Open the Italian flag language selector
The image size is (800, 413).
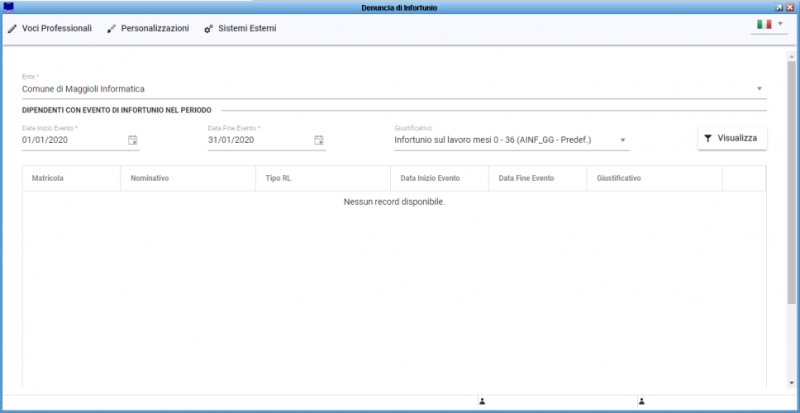(x=769, y=24)
